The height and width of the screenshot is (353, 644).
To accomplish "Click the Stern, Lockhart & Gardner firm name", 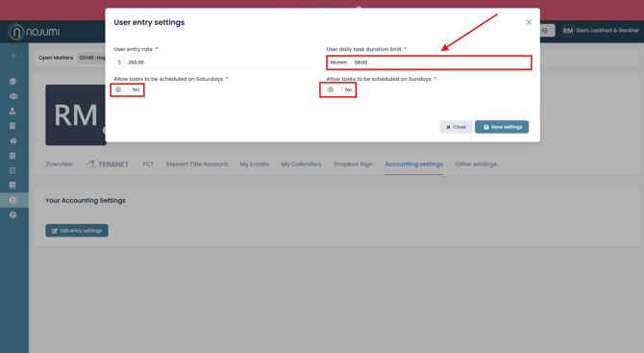I will pos(607,31).
